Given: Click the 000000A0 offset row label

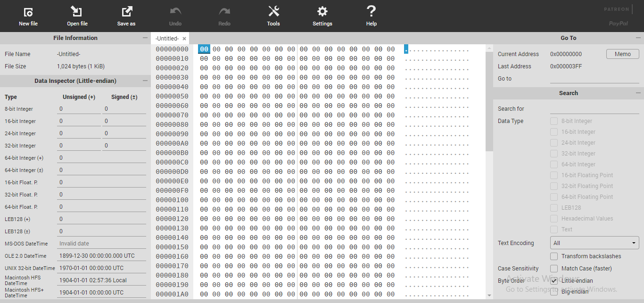Looking at the screenshot, I should pyautogui.click(x=172, y=143).
